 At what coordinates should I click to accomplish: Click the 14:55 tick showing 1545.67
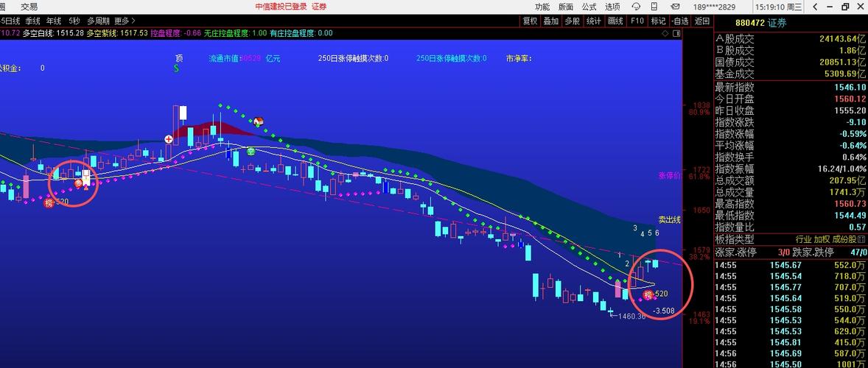(x=791, y=265)
